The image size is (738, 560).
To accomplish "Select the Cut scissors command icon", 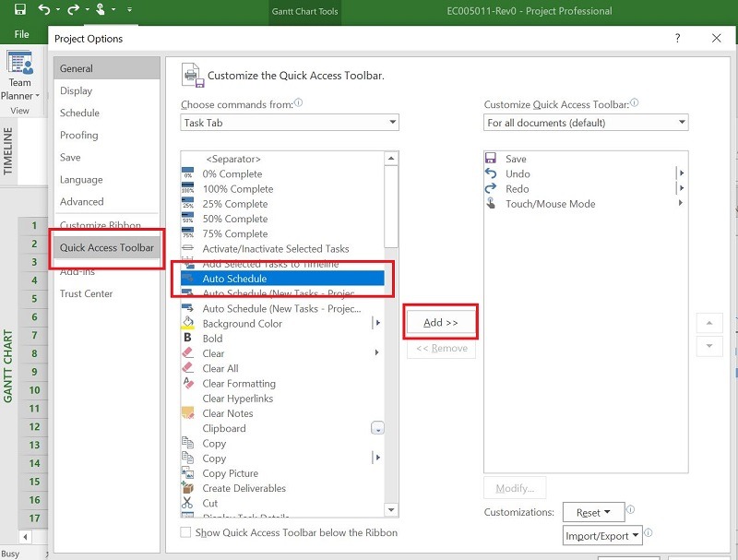I will click(x=187, y=503).
